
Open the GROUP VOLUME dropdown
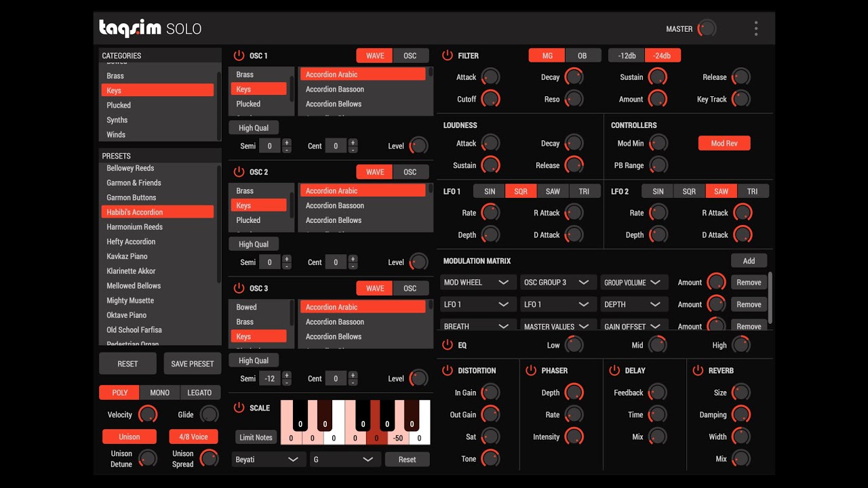[x=634, y=283]
